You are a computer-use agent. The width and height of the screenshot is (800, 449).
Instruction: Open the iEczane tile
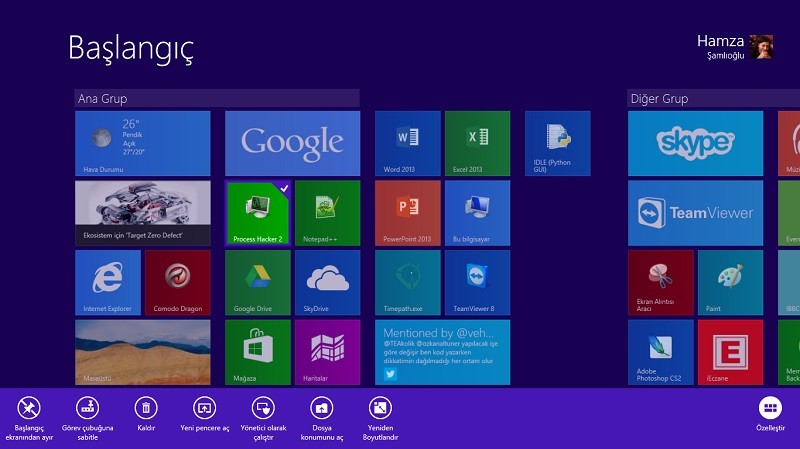[x=730, y=352]
